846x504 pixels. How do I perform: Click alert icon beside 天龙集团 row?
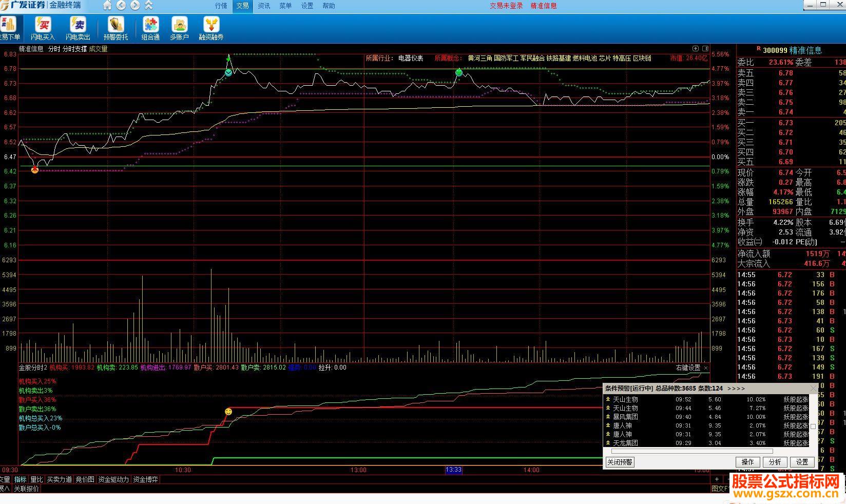coord(608,443)
